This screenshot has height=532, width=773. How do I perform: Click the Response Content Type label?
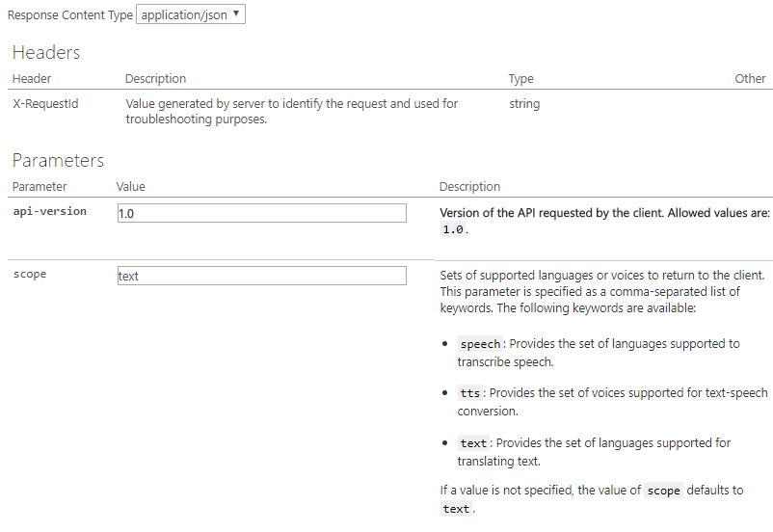point(70,15)
